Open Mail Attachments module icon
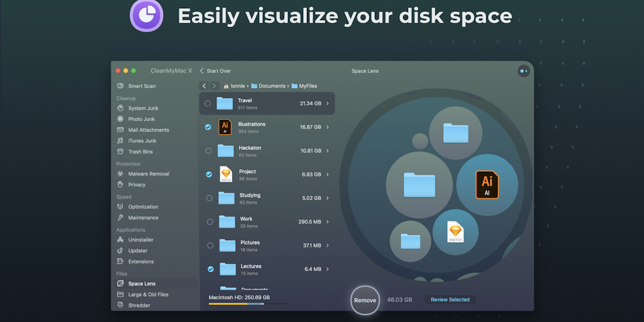 tap(120, 130)
